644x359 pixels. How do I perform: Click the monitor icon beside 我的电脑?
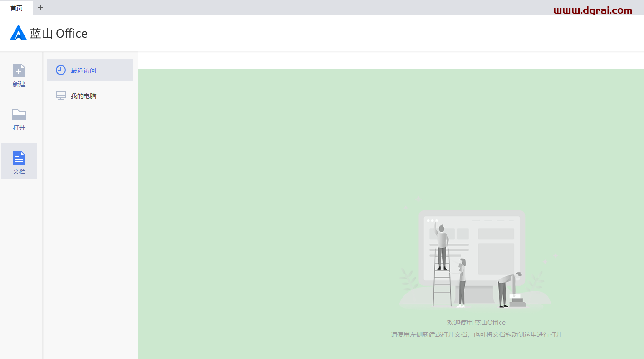pyautogui.click(x=61, y=95)
